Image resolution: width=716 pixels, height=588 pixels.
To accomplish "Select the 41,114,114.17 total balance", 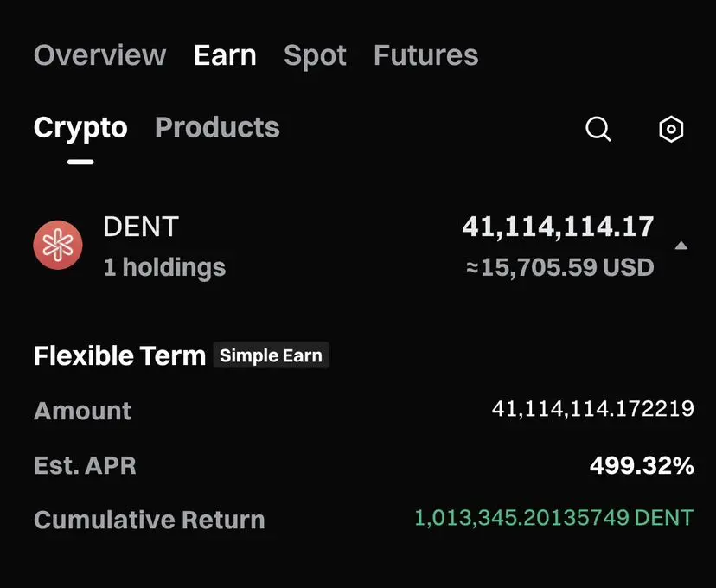I will pos(558,227).
